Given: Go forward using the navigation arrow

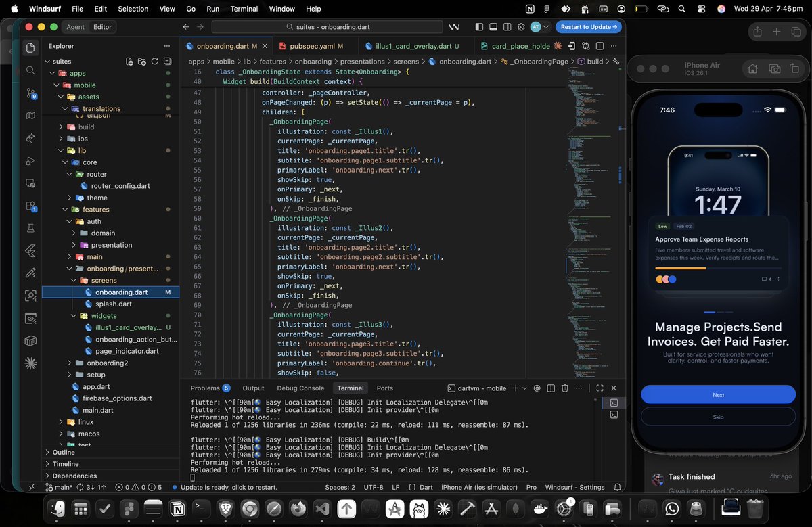Looking at the screenshot, I should (200, 27).
